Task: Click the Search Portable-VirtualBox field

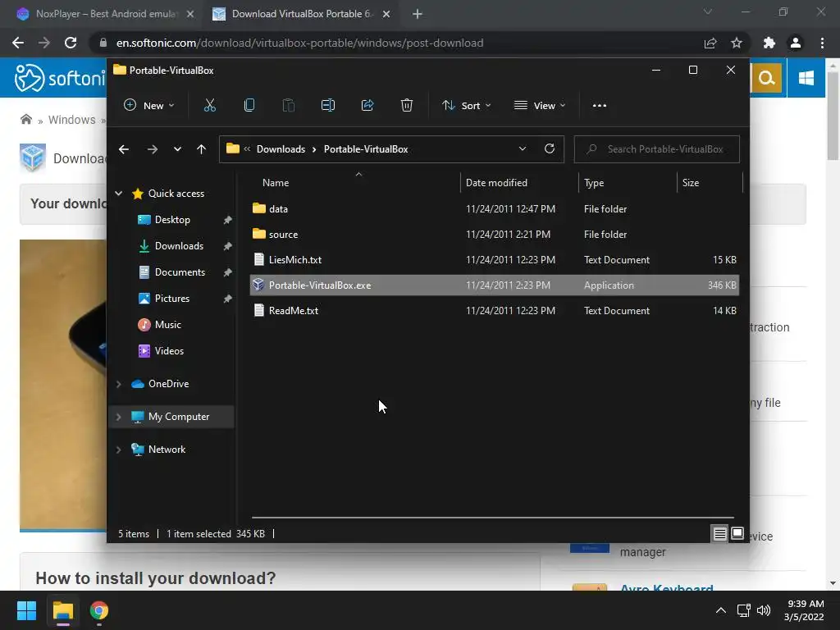Action: (657, 149)
